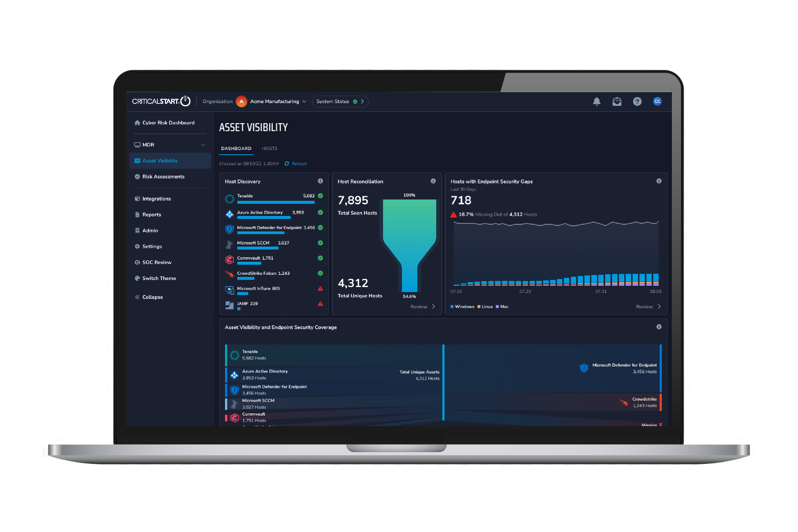
Task: Open Settings from sidebar
Action: [148, 247]
